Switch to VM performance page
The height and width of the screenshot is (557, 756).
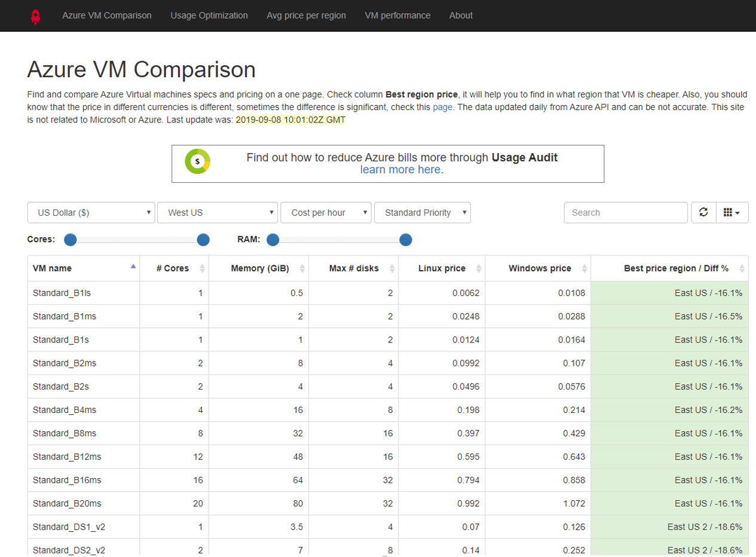[397, 16]
